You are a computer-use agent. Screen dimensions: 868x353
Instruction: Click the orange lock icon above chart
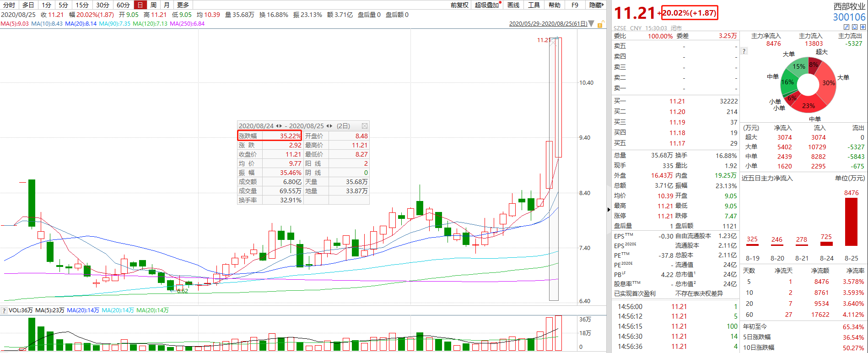[x=600, y=24]
